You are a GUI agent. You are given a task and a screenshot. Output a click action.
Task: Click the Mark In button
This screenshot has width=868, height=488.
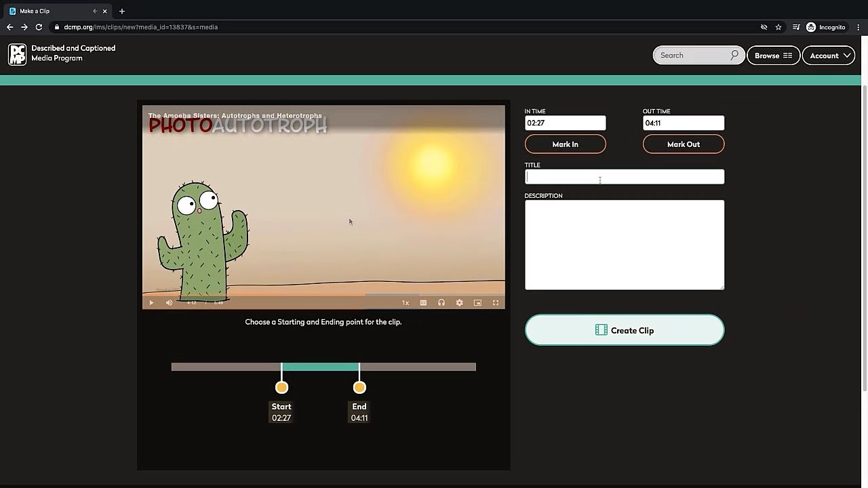pos(565,144)
